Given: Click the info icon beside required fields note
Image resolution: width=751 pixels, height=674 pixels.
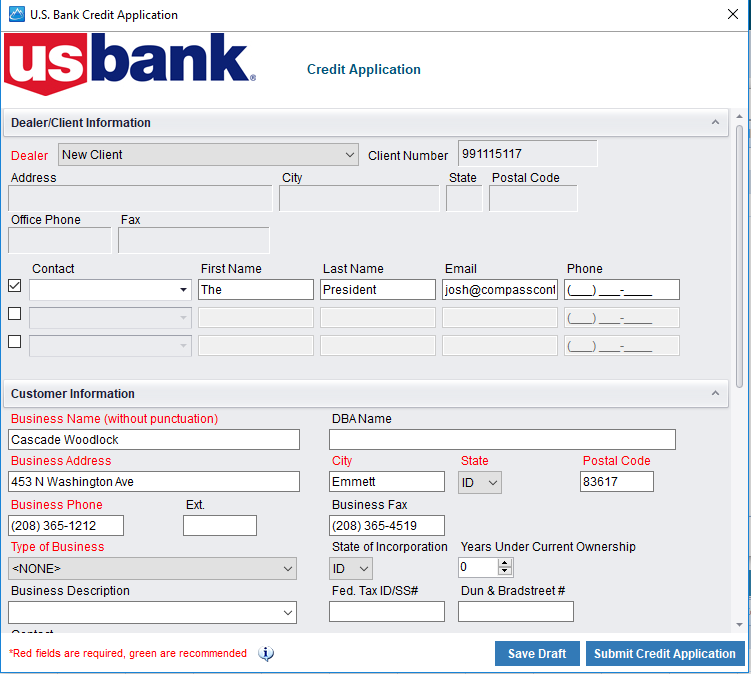Looking at the screenshot, I should coord(266,653).
